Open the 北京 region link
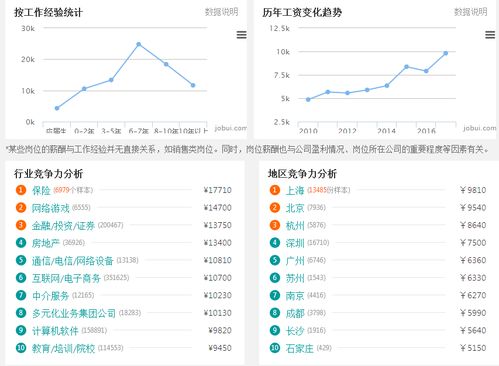This screenshot has width=499, height=366. 295,208
